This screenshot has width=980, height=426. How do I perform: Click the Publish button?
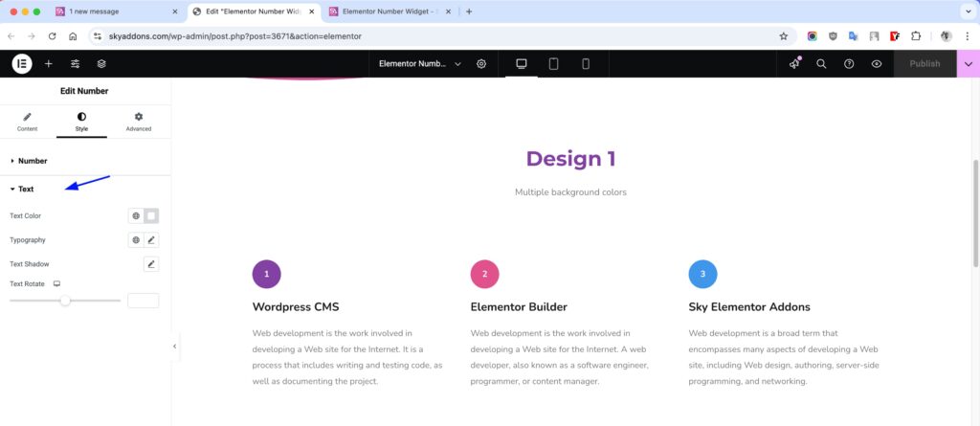[x=924, y=64]
